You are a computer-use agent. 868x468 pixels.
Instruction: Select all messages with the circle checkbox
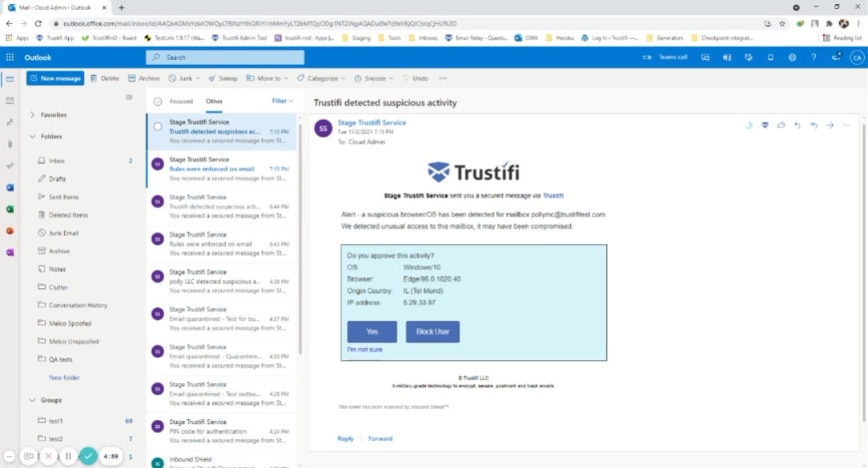[x=158, y=102]
